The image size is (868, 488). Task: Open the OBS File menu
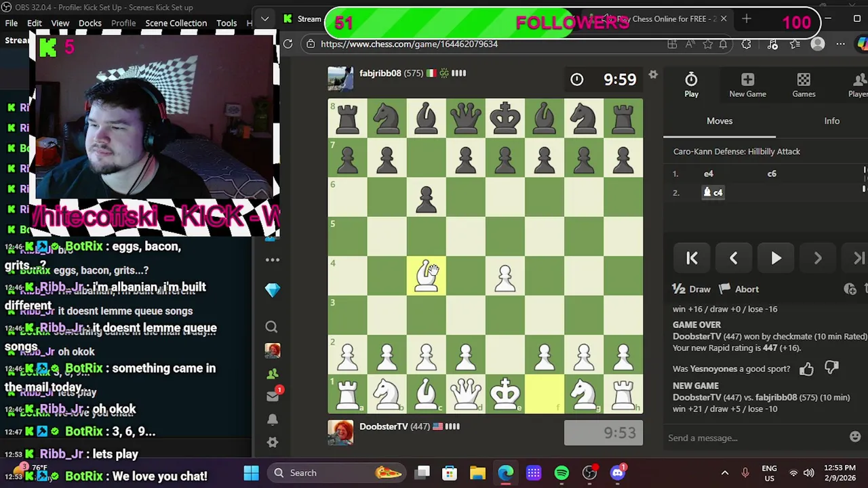12,23
